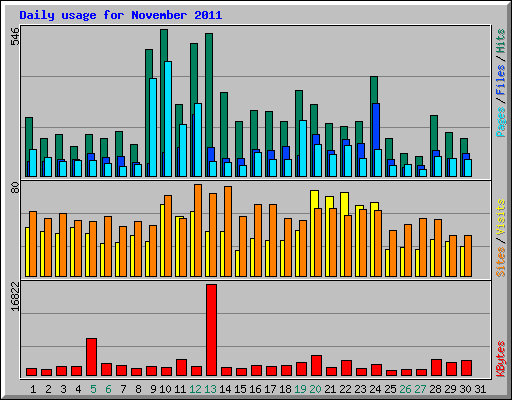
Task: Click the day label "22" on the axis
Action: pos(345,389)
